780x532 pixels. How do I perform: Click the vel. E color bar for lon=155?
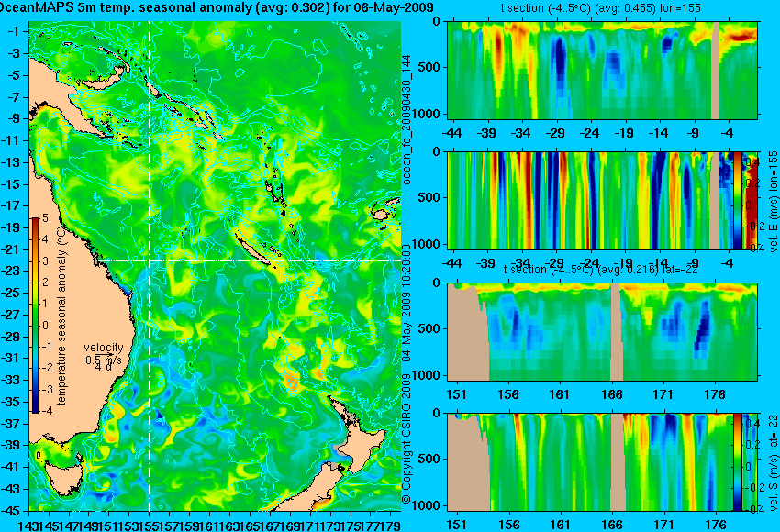pyautogui.click(x=738, y=200)
